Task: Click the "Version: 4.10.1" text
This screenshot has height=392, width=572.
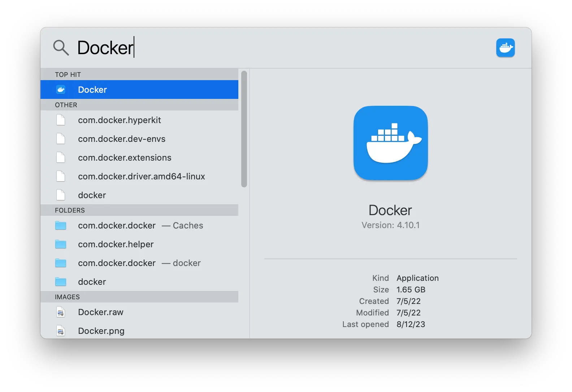Action: [391, 225]
